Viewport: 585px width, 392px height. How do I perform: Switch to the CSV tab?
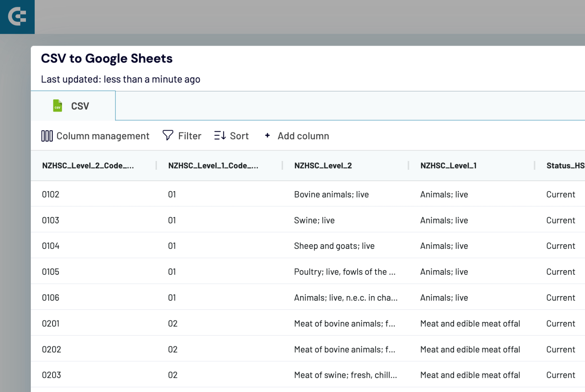(73, 105)
